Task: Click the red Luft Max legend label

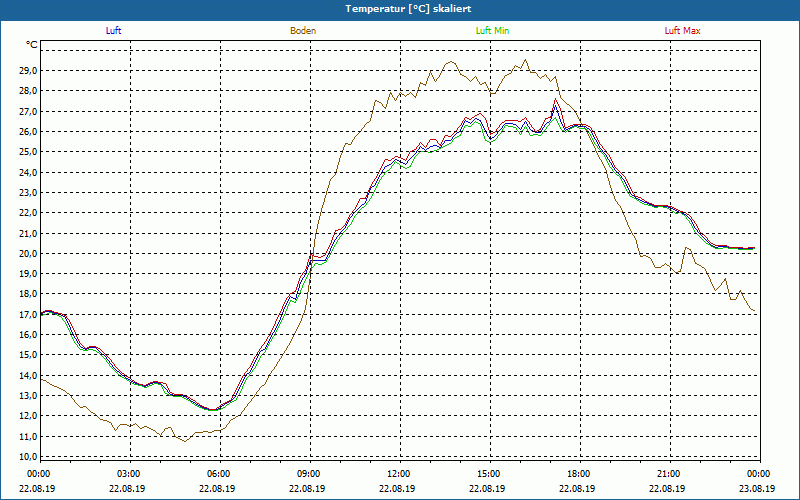Action: click(x=682, y=31)
